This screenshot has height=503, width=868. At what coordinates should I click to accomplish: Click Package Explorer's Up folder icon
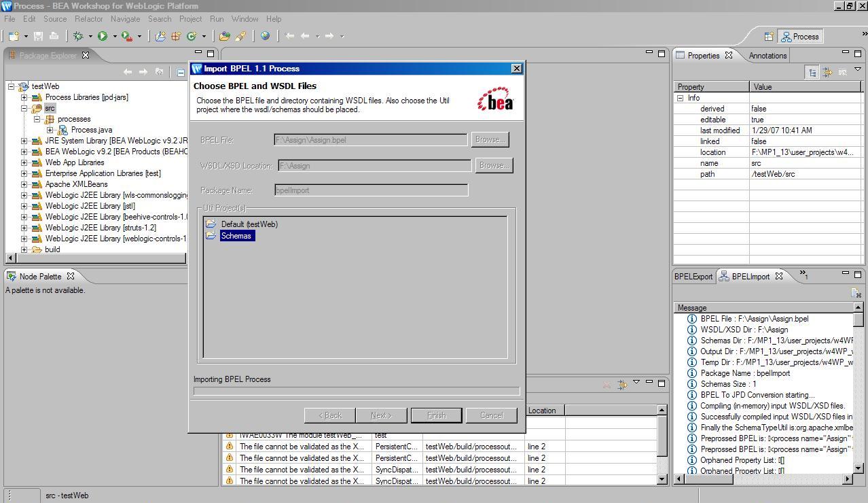pos(159,71)
